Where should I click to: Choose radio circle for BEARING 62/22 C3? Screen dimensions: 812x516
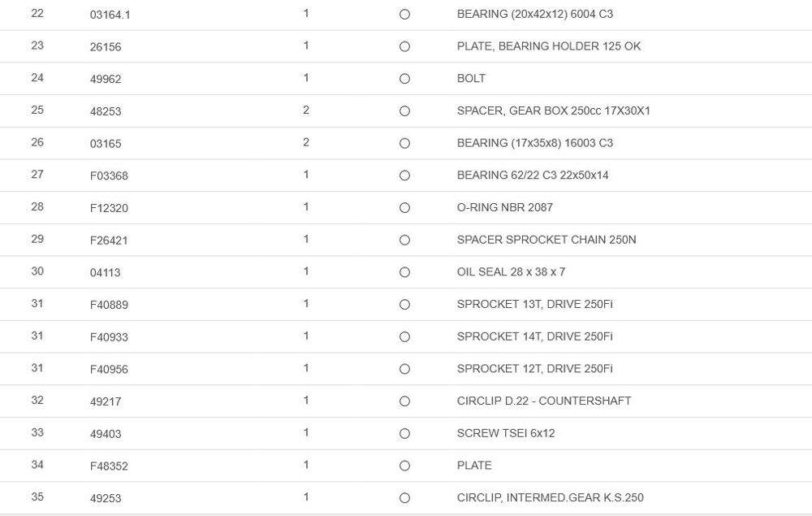404,176
